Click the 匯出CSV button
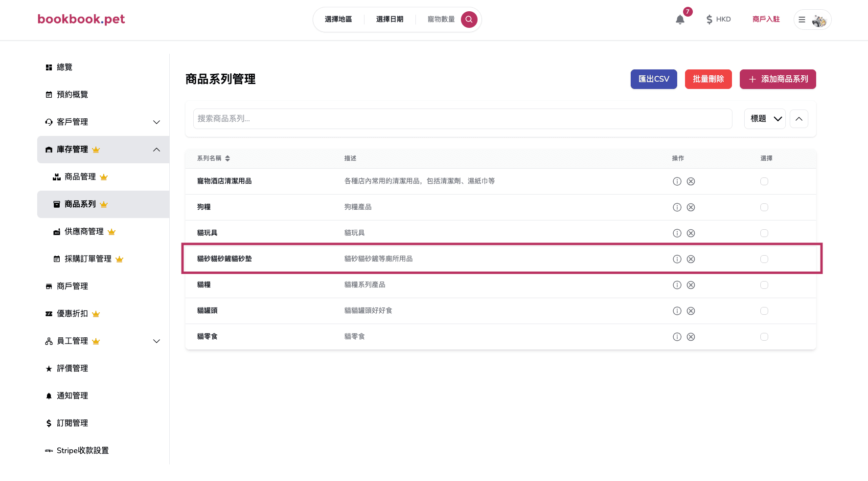Image resolution: width=868 pixels, height=481 pixels. coord(654,79)
